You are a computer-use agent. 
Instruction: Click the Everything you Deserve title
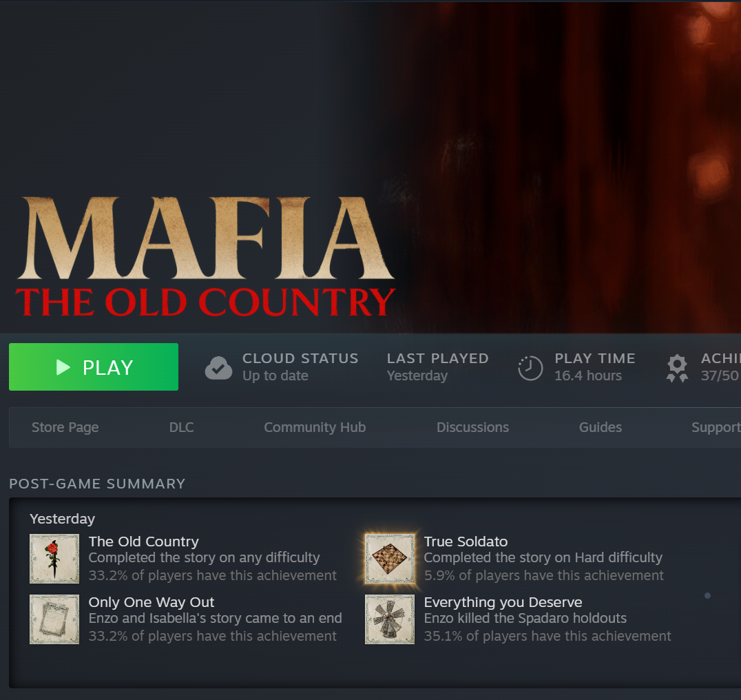click(x=503, y=602)
